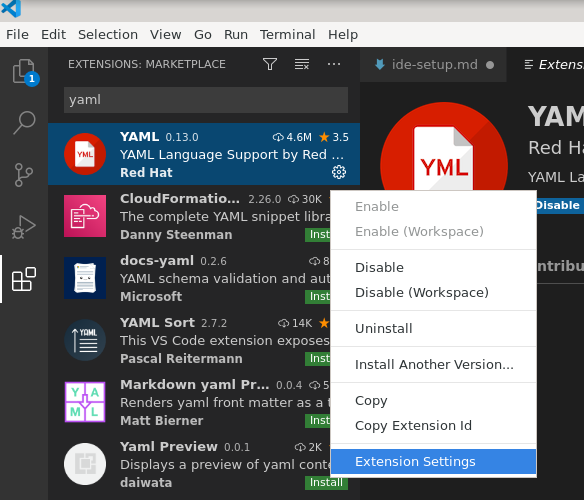Screen dimensions: 584x500
Task: Choose Disable in the context menu
Action: point(434,268)
